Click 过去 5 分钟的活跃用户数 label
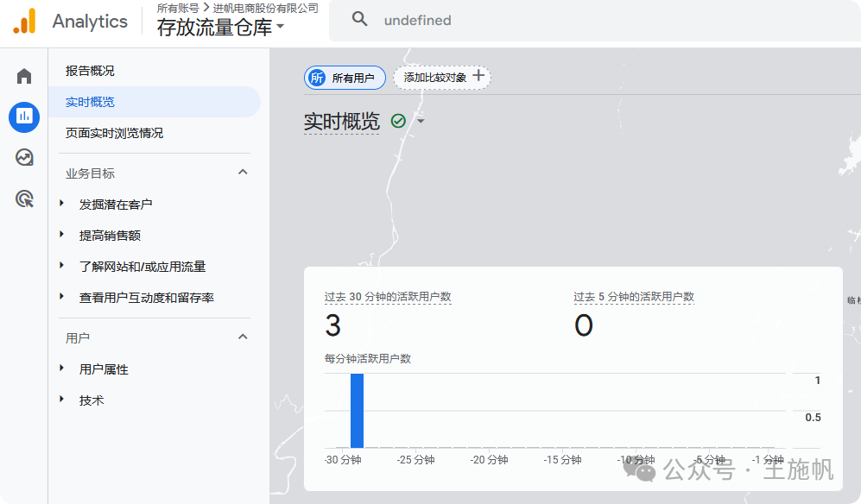 pyautogui.click(x=634, y=297)
